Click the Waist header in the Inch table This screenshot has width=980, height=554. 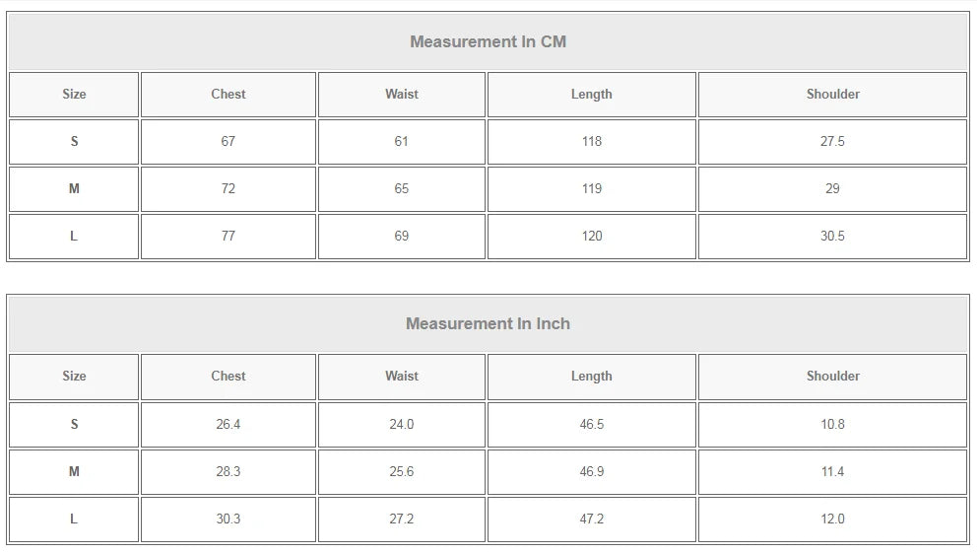[x=401, y=377]
